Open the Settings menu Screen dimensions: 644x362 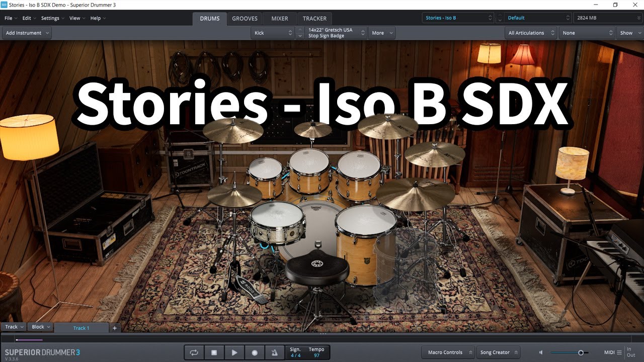(x=53, y=18)
